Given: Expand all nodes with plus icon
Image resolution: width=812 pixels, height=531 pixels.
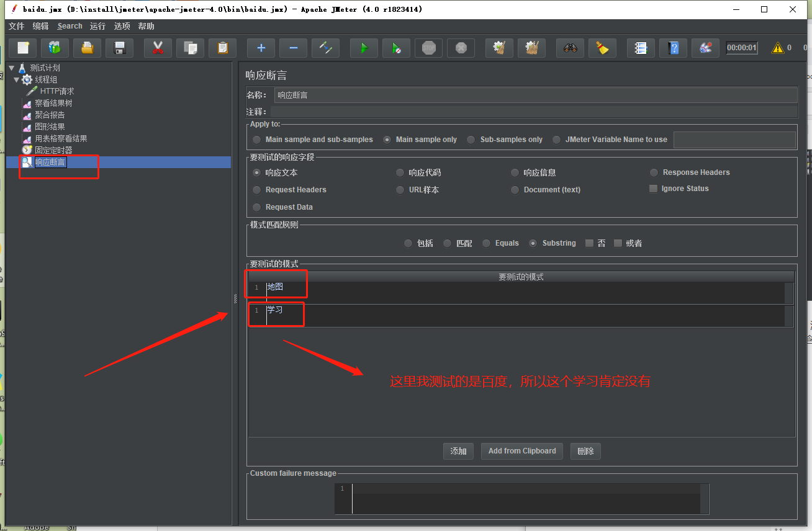Looking at the screenshot, I should click(x=261, y=48).
